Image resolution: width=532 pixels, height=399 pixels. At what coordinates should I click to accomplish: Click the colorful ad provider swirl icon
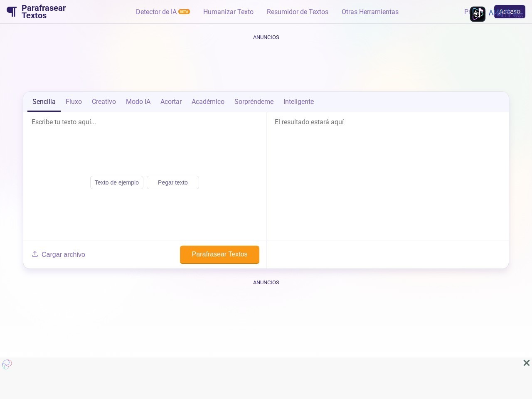click(x=7, y=365)
